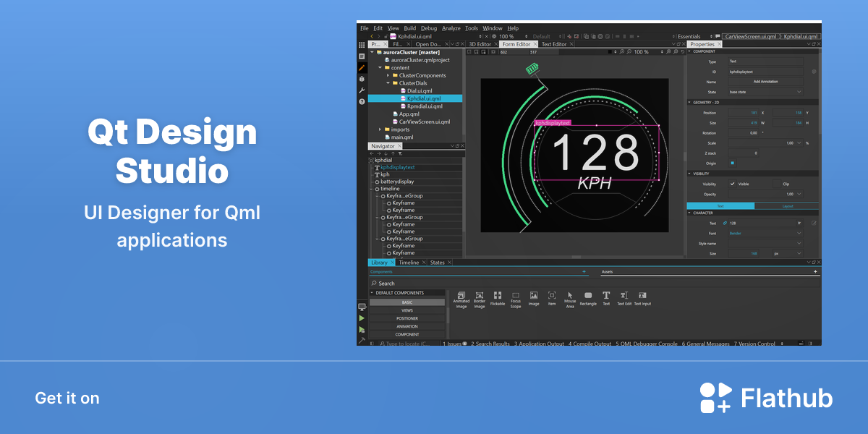The width and height of the screenshot is (868, 434).
Task: Select the POSITIONER category button
Action: pyautogui.click(x=407, y=318)
